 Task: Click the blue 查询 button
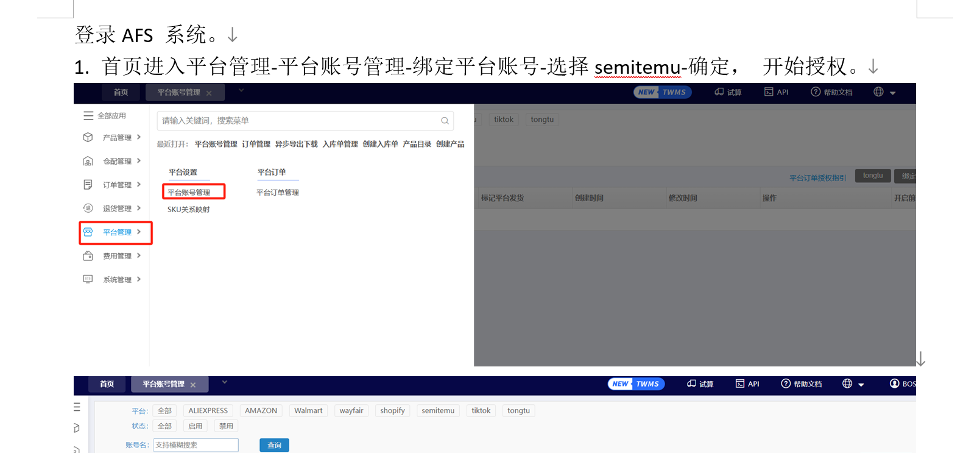click(x=274, y=445)
